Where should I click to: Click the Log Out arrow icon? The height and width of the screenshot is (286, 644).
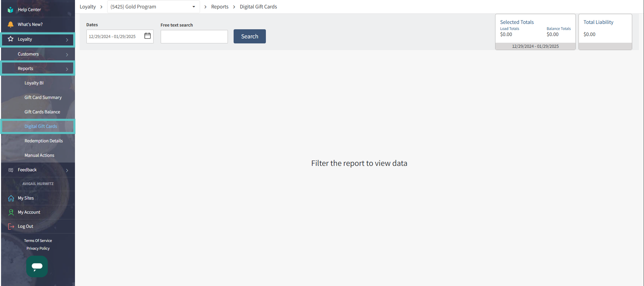(x=11, y=226)
